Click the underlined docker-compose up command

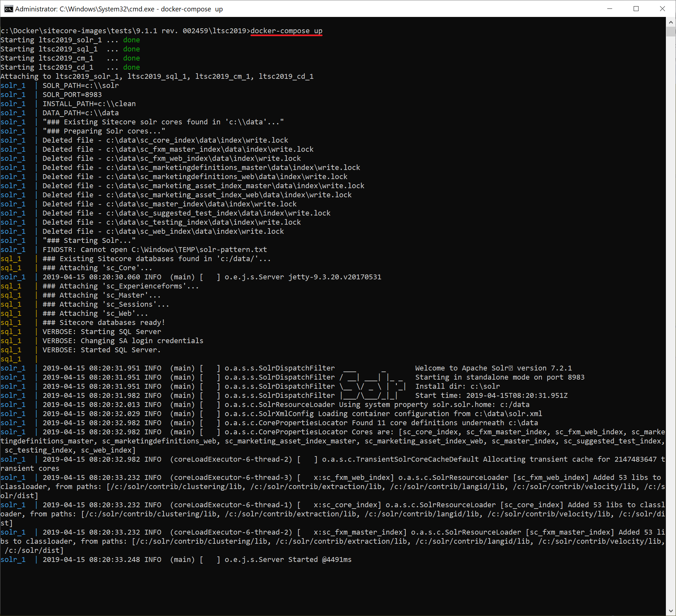286,31
